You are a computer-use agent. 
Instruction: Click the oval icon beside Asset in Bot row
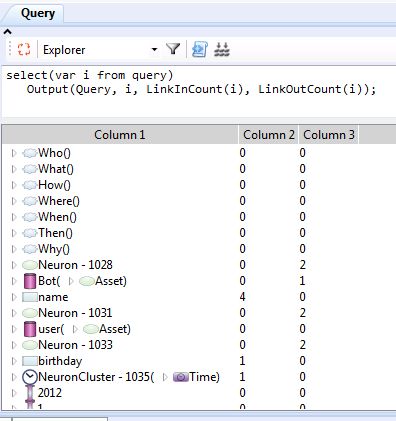point(87,281)
